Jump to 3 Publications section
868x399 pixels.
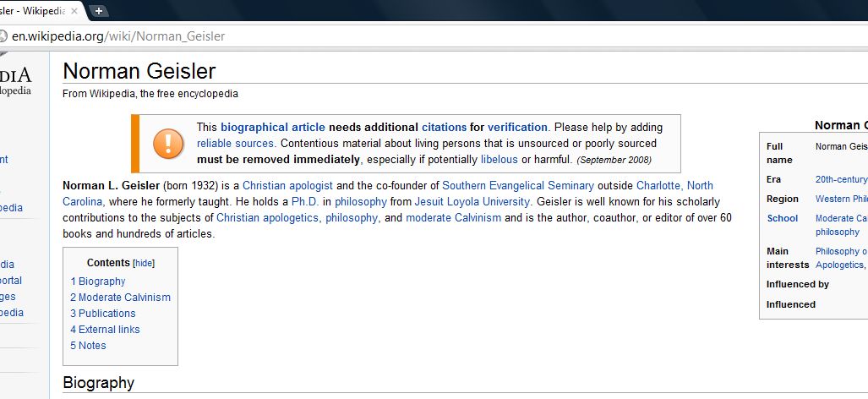[103, 314]
